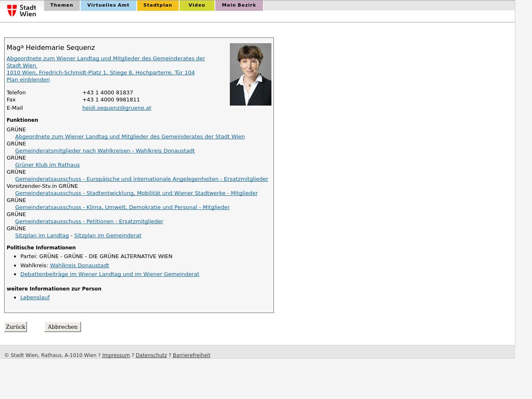Screen dimensions: 532x399
Task: View Sitzplan im Landtag
Action: click(x=42, y=236)
